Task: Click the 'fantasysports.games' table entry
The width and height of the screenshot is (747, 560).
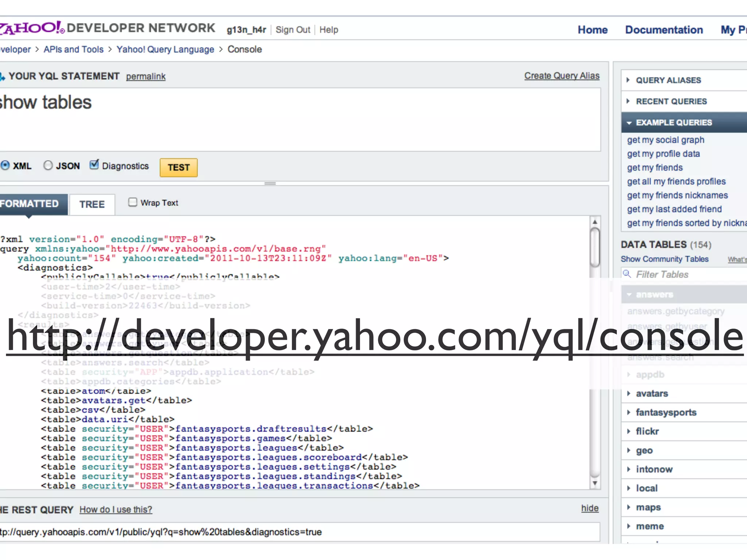Action: (x=186, y=439)
